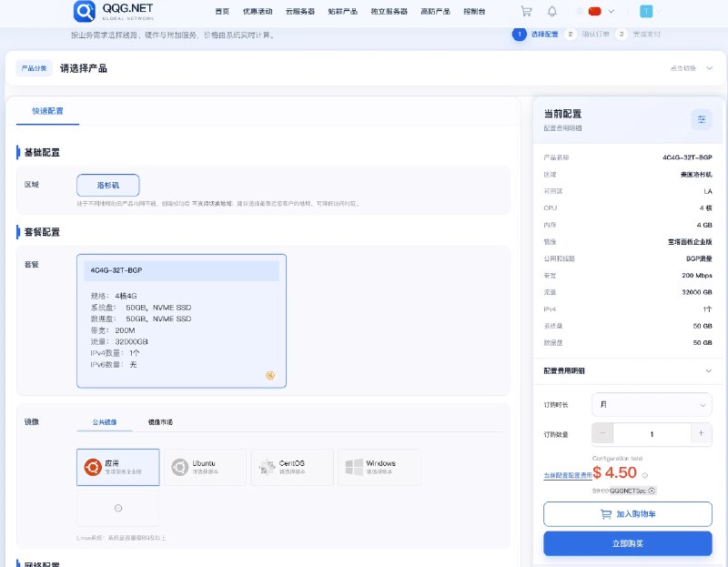Expand the language dropdown chevron
This screenshot has height=567, width=728.
pos(611,11)
